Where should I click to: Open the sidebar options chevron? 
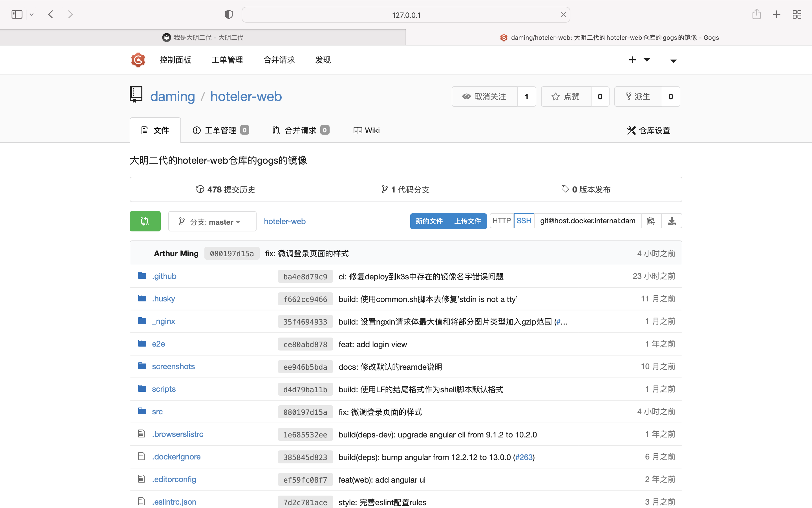click(32, 14)
